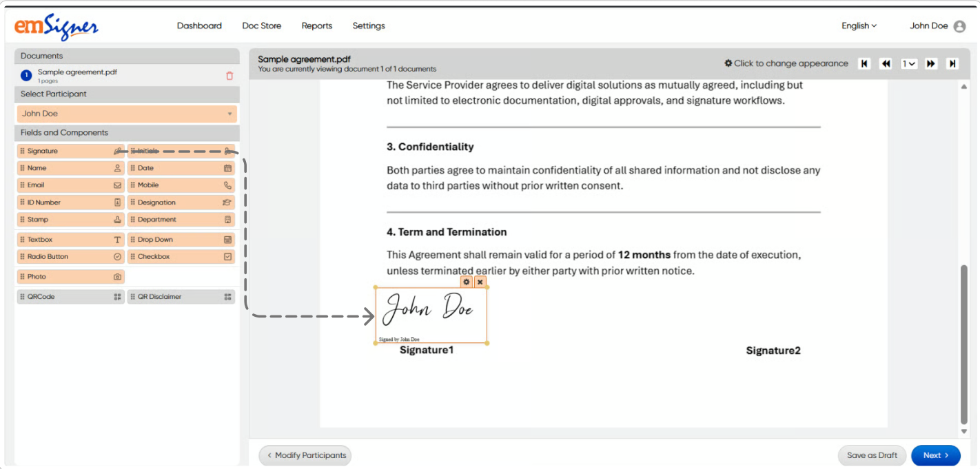Go to the Reports menu
The width and height of the screenshot is (980, 469).
[x=317, y=26]
